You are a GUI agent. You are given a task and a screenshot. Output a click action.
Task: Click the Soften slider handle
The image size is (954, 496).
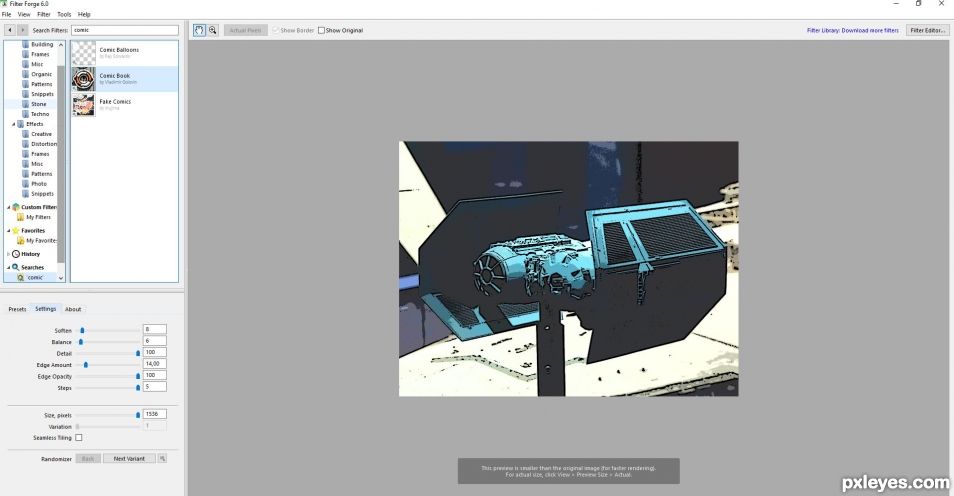coord(82,330)
